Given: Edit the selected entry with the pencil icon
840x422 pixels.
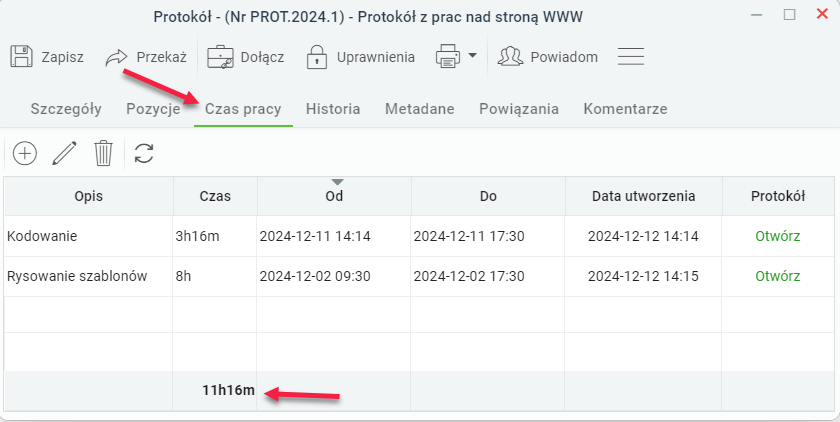Looking at the screenshot, I should (x=64, y=154).
